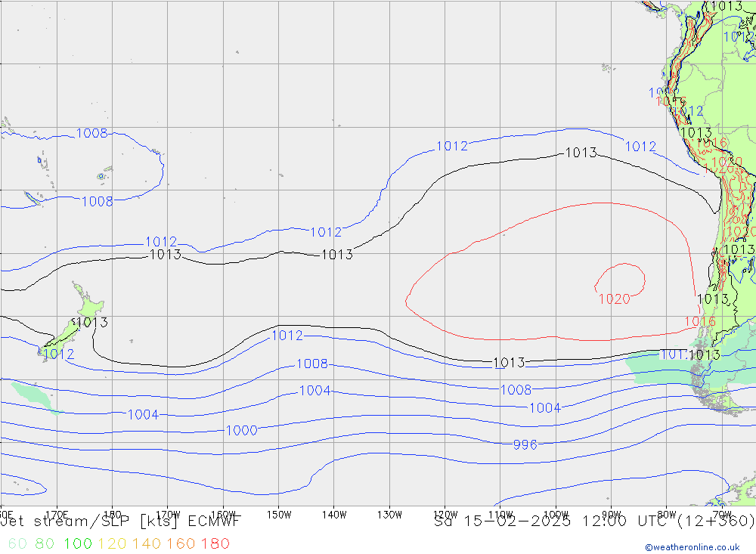
Task: Select the yellow 120 knots legend value
Action: pos(112,543)
